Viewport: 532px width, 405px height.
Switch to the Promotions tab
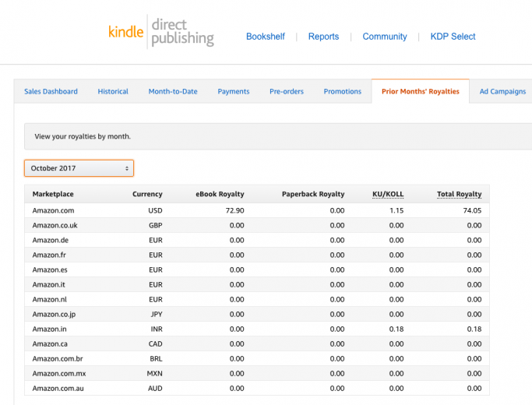point(343,91)
